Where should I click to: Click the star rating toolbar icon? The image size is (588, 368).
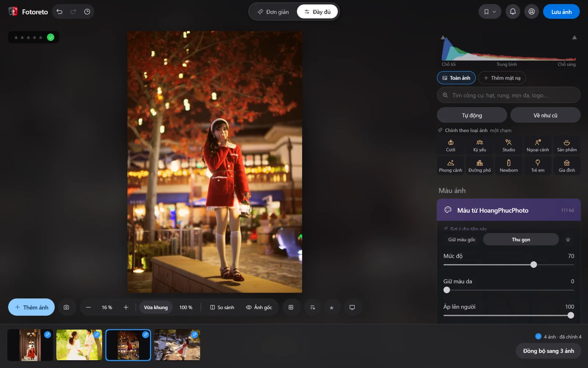[x=331, y=307]
